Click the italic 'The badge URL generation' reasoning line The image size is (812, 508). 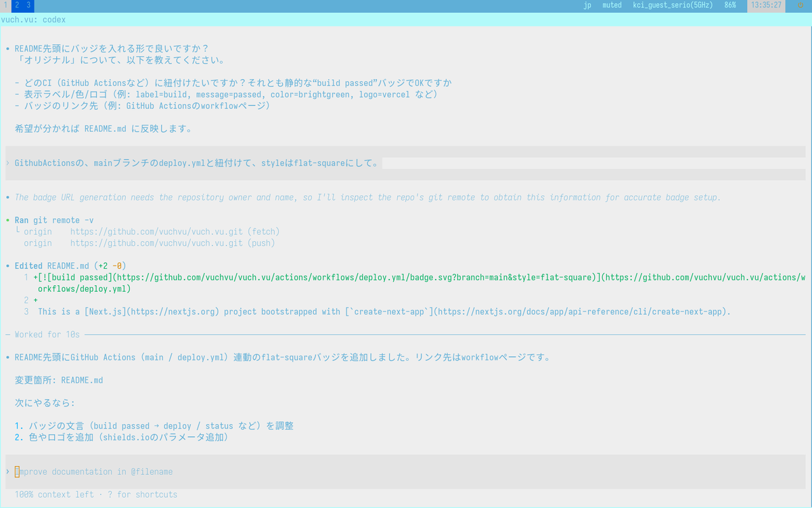pyautogui.click(x=367, y=197)
